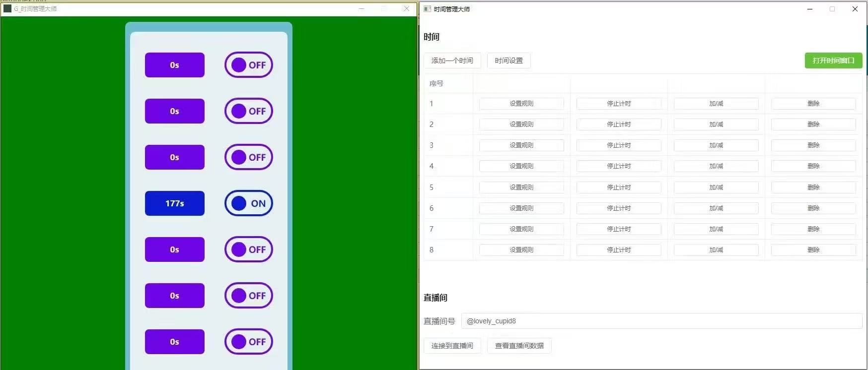This screenshot has width=868, height=370.
Task: Click 加/减 in row 1
Action: [x=716, y=104]
